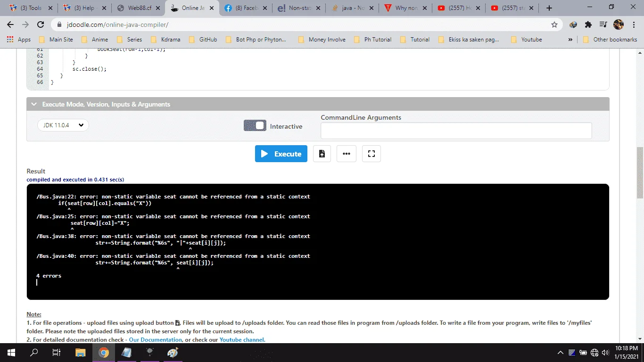Image resolution: width=644 pixels, height=362 pixels.
Task: Open the Anime bookmark folder
Action: click(x=94, y=40)
